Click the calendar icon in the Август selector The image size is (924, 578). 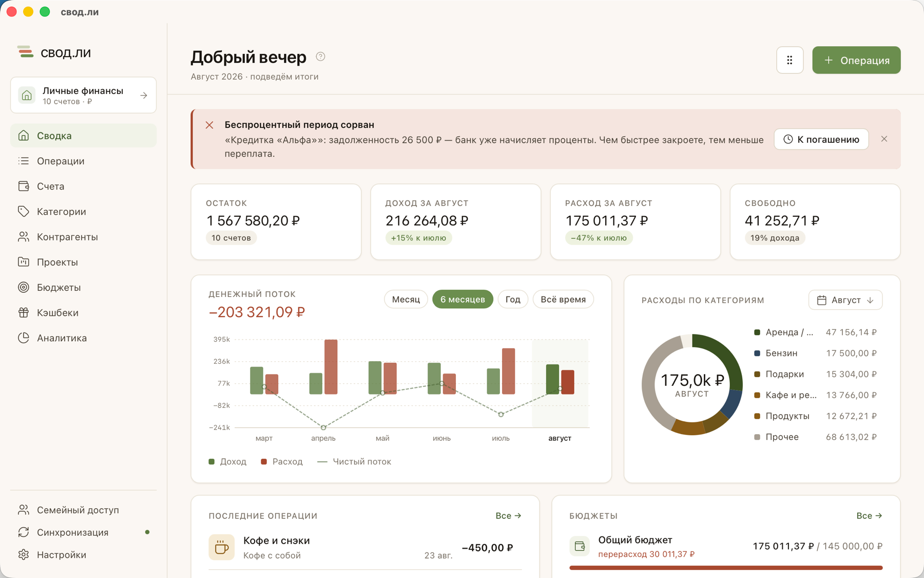[821, 300]
